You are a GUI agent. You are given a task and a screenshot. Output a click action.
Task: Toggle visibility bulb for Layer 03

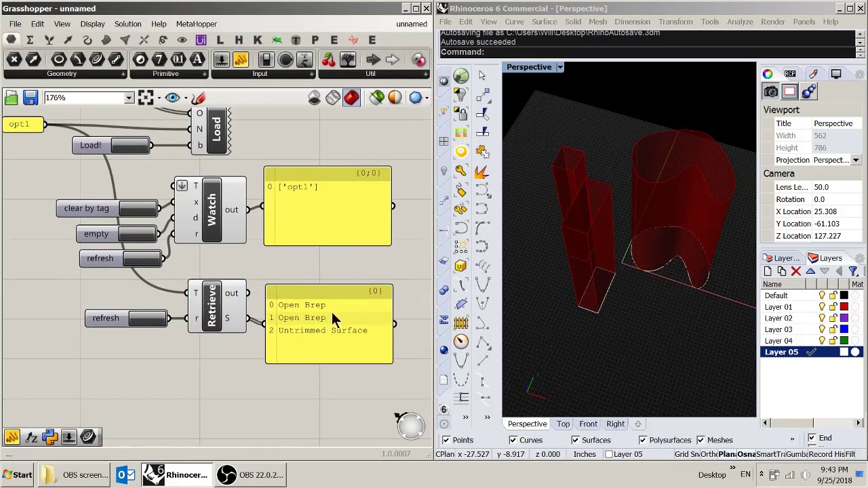click(822, 329)
